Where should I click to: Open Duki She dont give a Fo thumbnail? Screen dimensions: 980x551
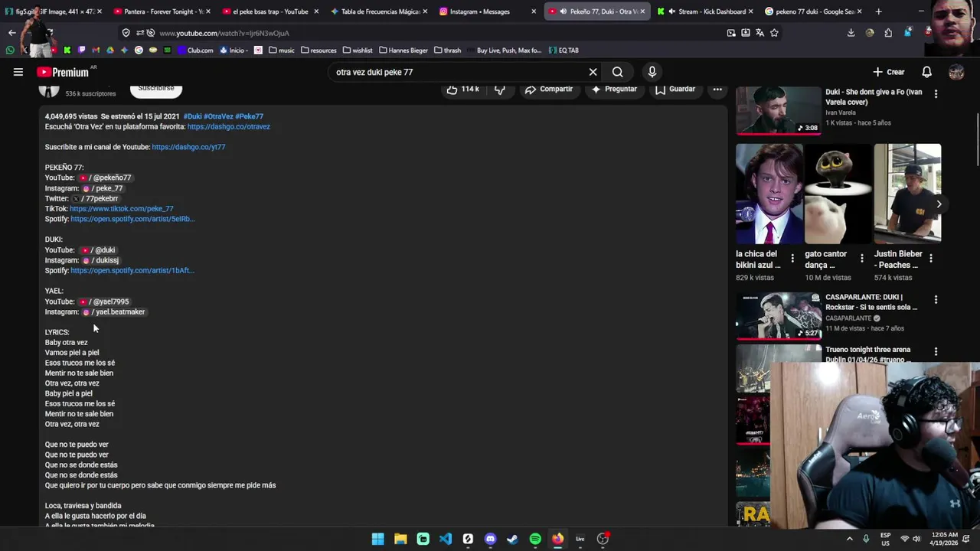coord(778,110)
